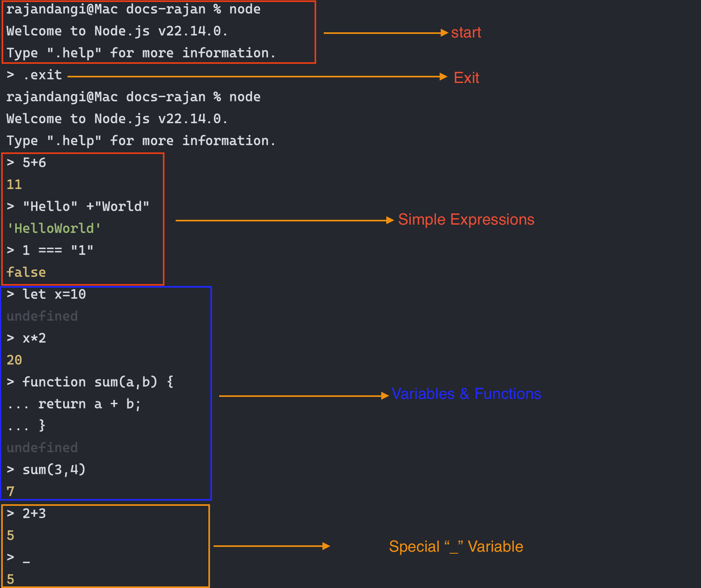Image resolution: width=701 pixels, height=588 pixels.
Task: Click the output value '7'
Action: click(11, 492)
